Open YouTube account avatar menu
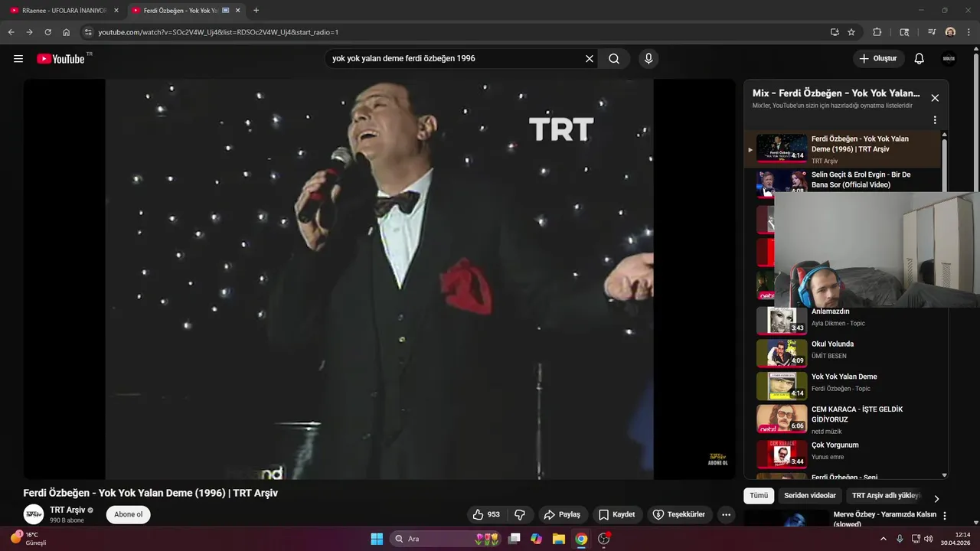The width and height of the screenshot is (980, 551). point(949,59)
